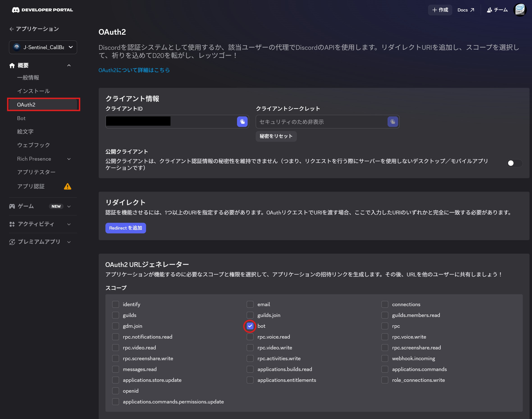Enable the webhook.incoming scope

pyautogui.click(x=384, y=358)
